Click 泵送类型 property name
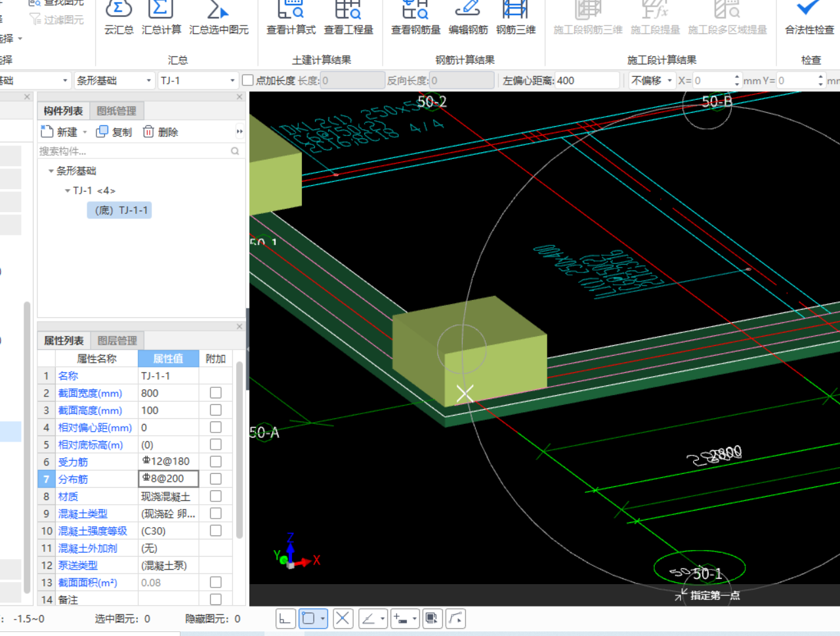 point(78,565)
